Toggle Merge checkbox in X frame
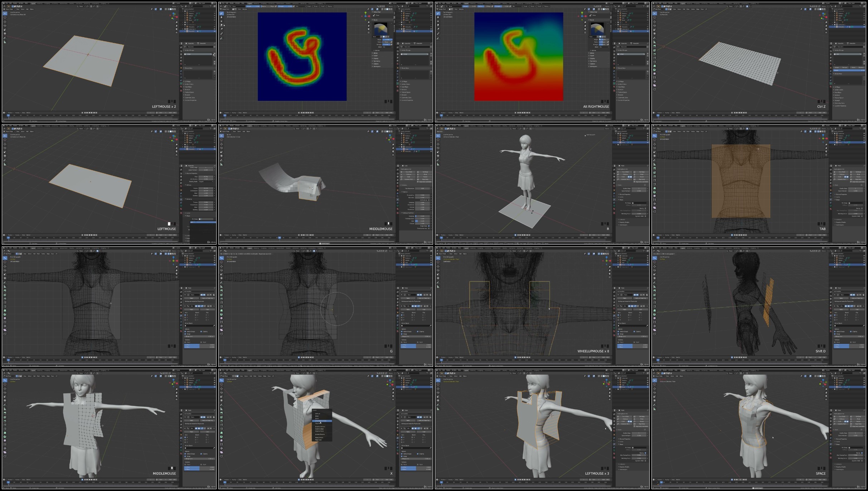Screen dimensions: 868x491 click(x=402, y=456)
